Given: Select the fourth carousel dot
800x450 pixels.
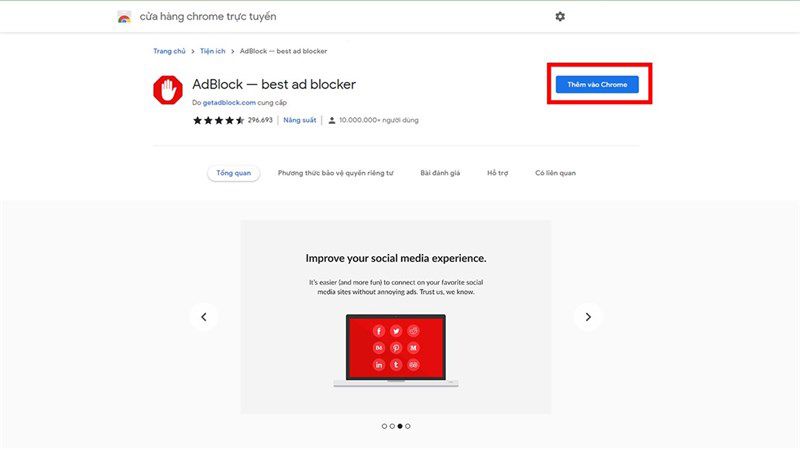Looking at the screenshot, I should (408, 426).
